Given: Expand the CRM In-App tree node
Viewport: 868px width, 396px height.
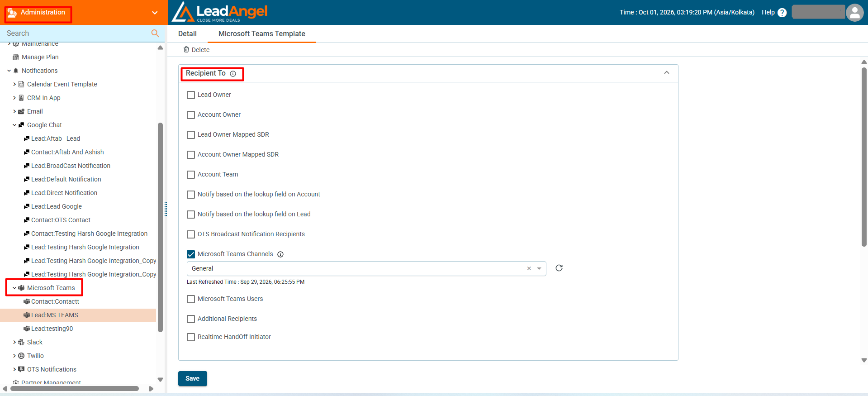Looking at the screenshot, I should tap(14, 98).
